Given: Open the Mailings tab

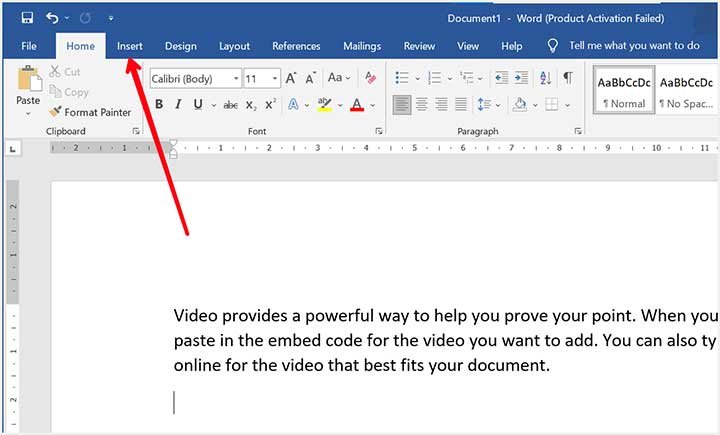Looking at the screenshot, I should tap(362, 46).
